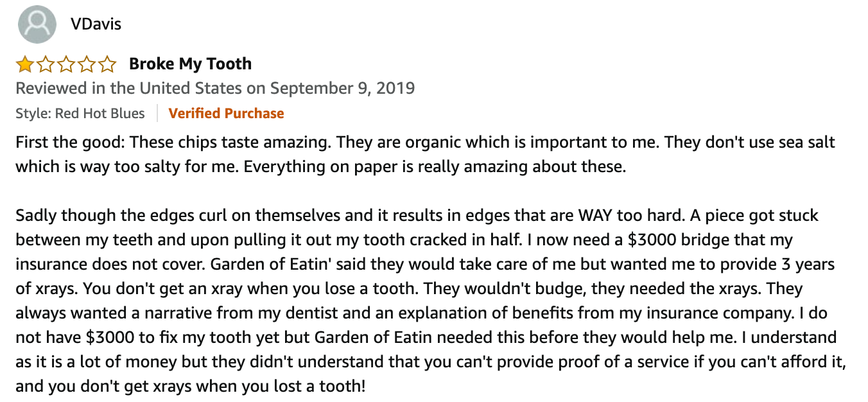Click the "explanation of benefits" phrase
The width and height of the screenshot is (868, 402).
click(514, 313)
